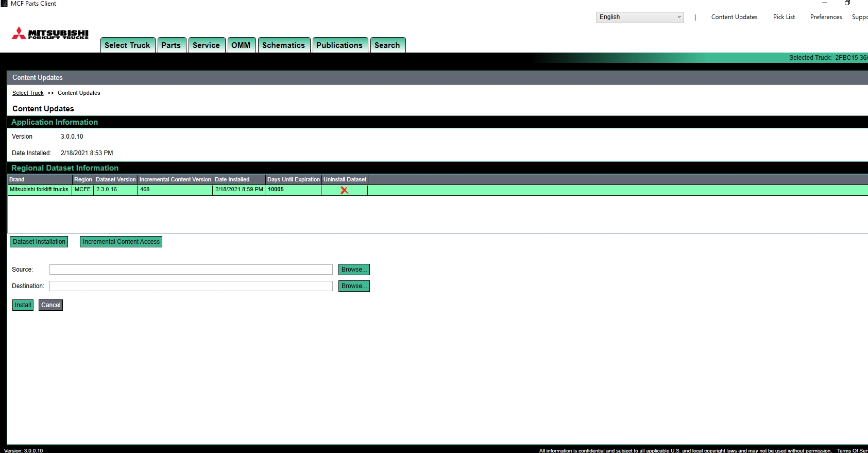Open Content Updates in the top menu
Viewport: 868px width, 453px height.
pyautogui.click(x=734, y=17)
